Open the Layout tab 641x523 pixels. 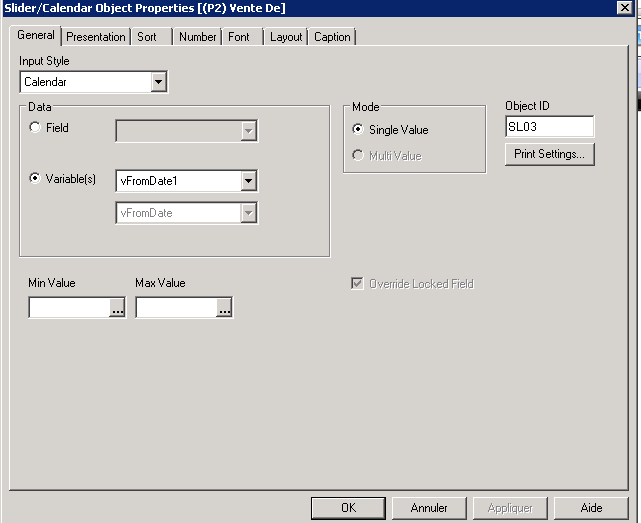pyautogui.click(x=286, y=37)
